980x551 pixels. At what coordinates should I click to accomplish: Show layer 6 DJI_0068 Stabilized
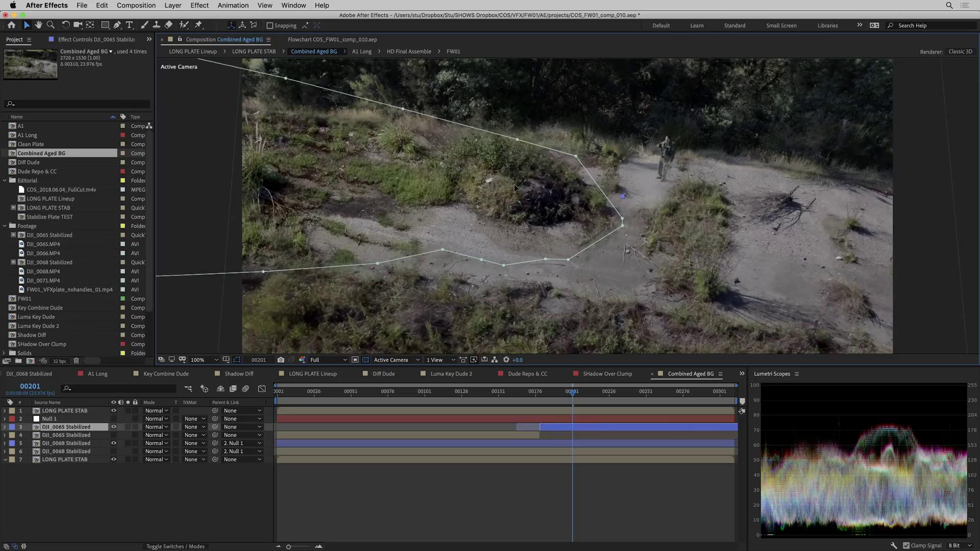(x=114, y=452)
